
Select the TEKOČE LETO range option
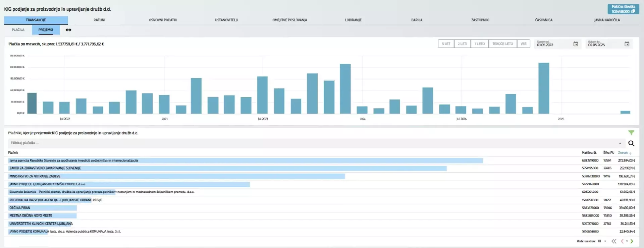click(x=502, y=44)
